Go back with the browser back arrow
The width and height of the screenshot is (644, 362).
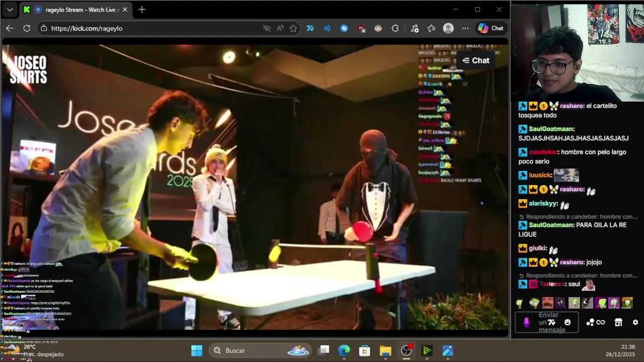[x=10, y=28]
